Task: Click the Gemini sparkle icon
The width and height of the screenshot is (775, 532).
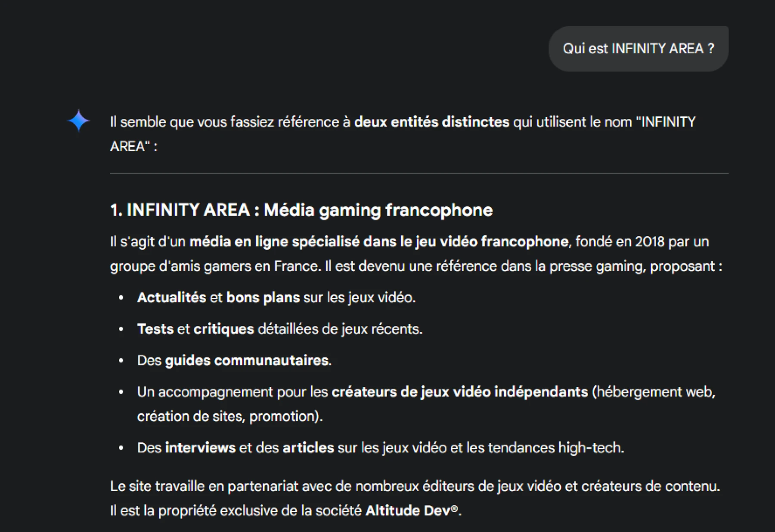Action: click(79, 121)
